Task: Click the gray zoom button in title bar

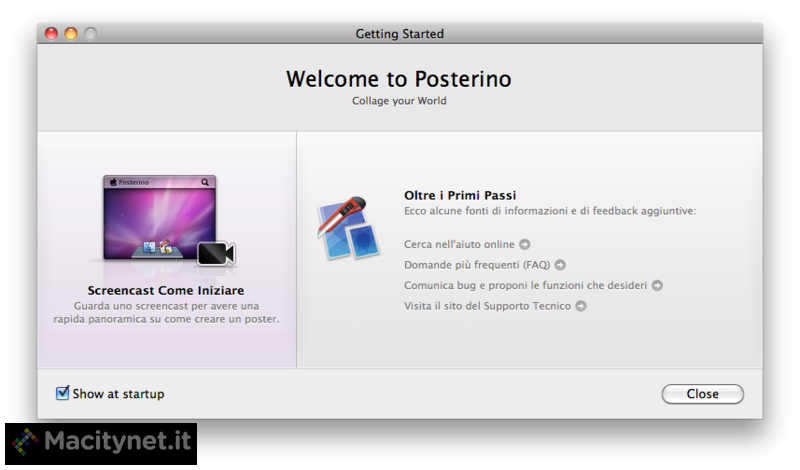Action: (x=90, y=34)
